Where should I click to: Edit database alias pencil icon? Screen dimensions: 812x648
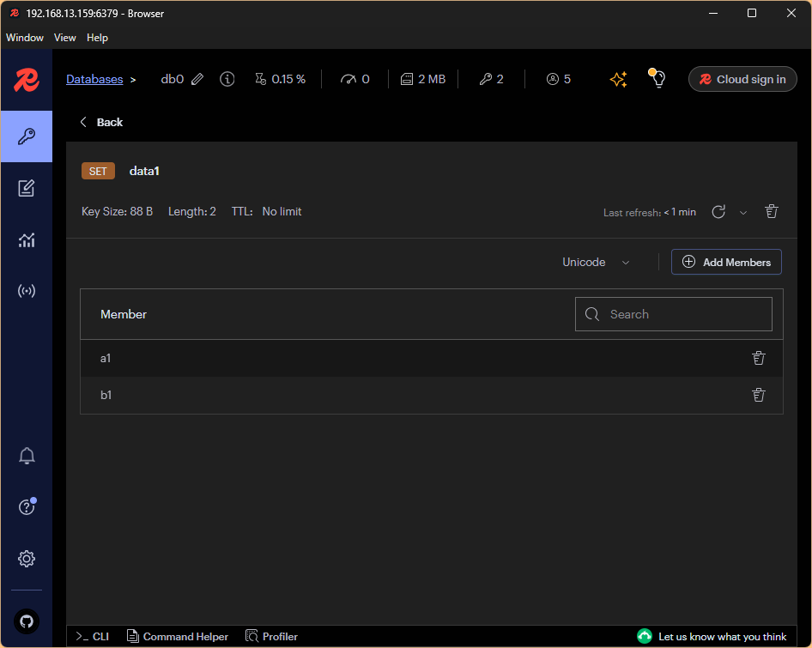197,79
